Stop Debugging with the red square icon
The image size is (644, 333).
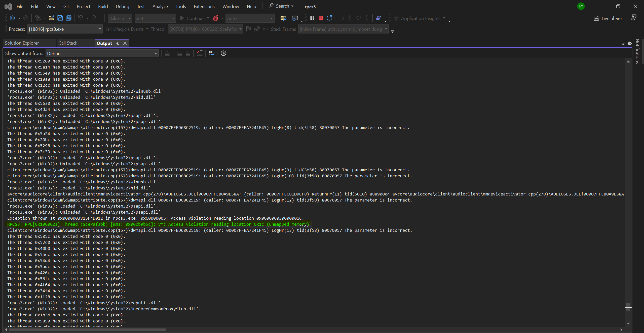tap(321, 18)
